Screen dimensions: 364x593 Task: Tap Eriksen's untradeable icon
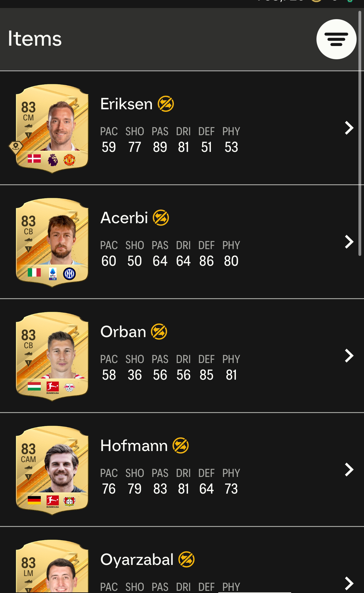click(166, 104)
